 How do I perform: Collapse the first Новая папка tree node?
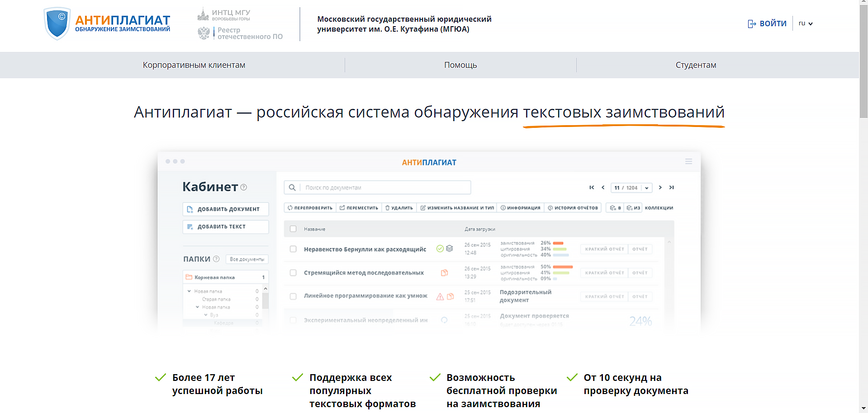point(189,291)
